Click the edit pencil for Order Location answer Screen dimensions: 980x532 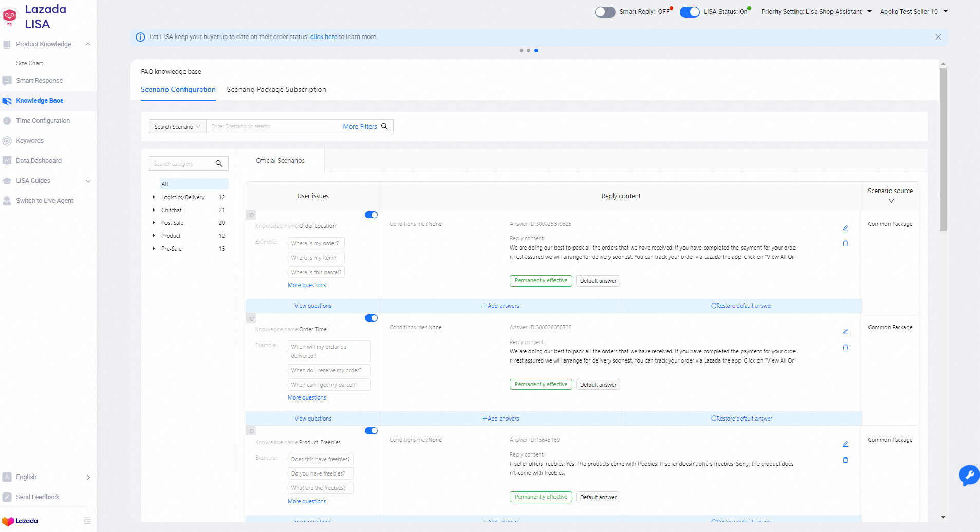[x=845, y=229]
